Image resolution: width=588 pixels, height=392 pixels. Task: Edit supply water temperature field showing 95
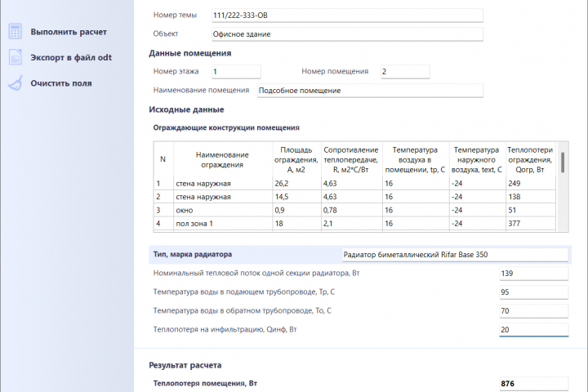(x=534, y=292)
